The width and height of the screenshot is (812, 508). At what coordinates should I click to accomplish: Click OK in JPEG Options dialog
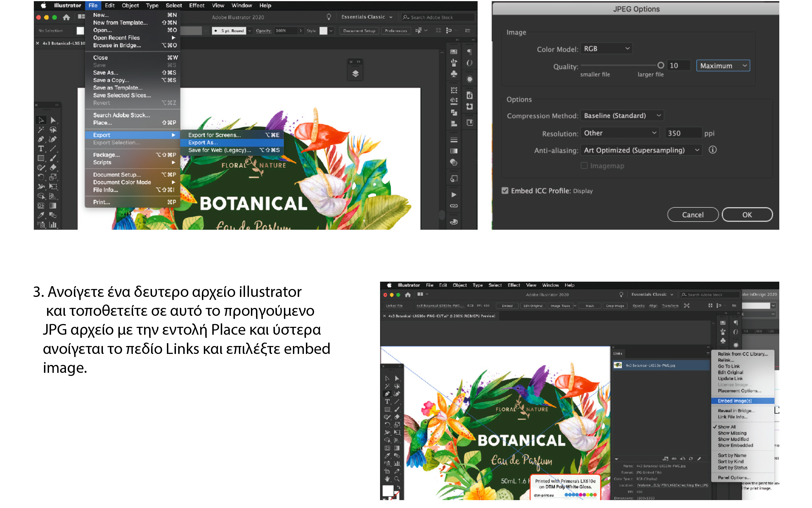747,215
